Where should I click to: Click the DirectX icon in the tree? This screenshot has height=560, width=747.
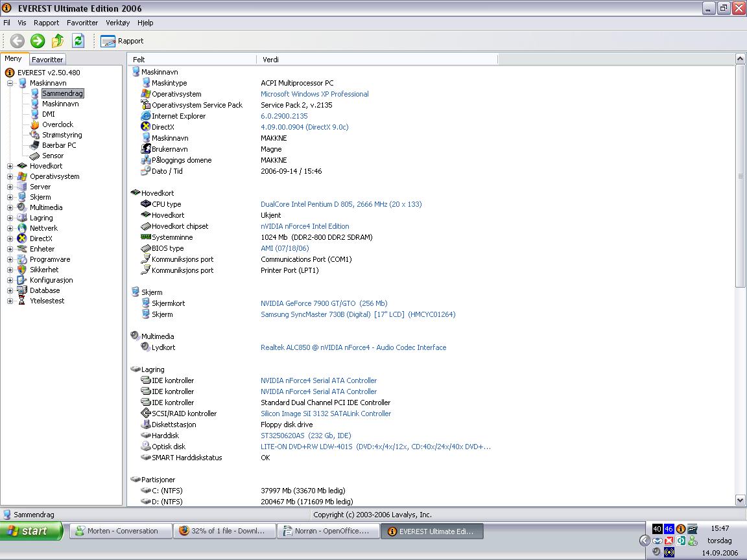click(22, 239)
